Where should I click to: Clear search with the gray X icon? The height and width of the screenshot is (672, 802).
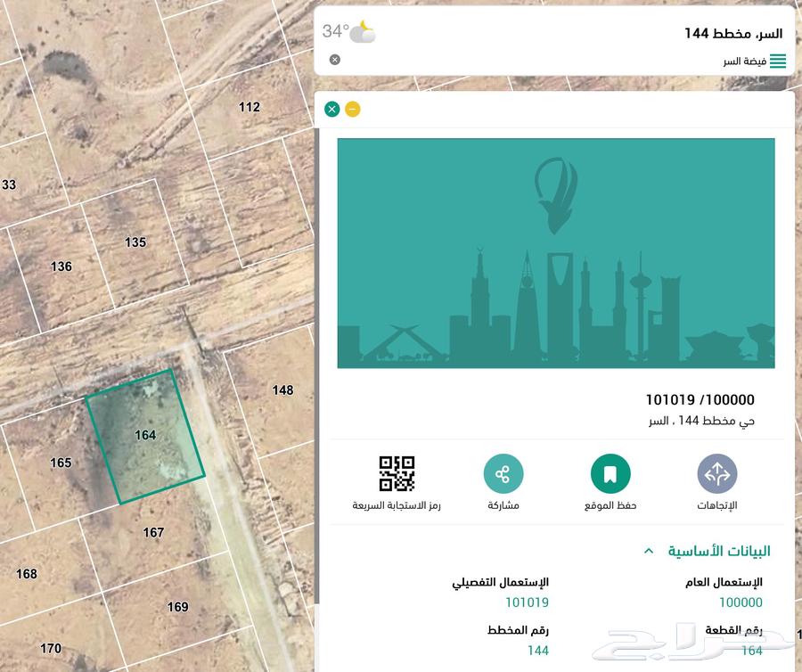coord(334,60)
